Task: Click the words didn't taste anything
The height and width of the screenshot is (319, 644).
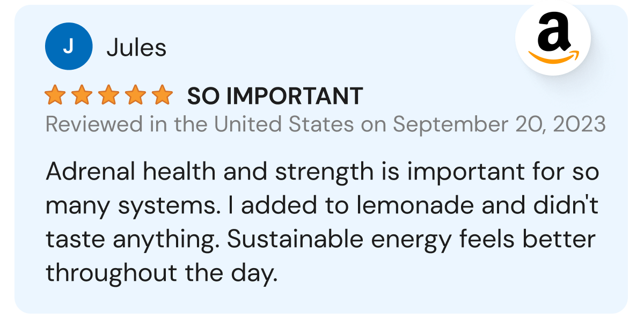Action: [322, 223]
